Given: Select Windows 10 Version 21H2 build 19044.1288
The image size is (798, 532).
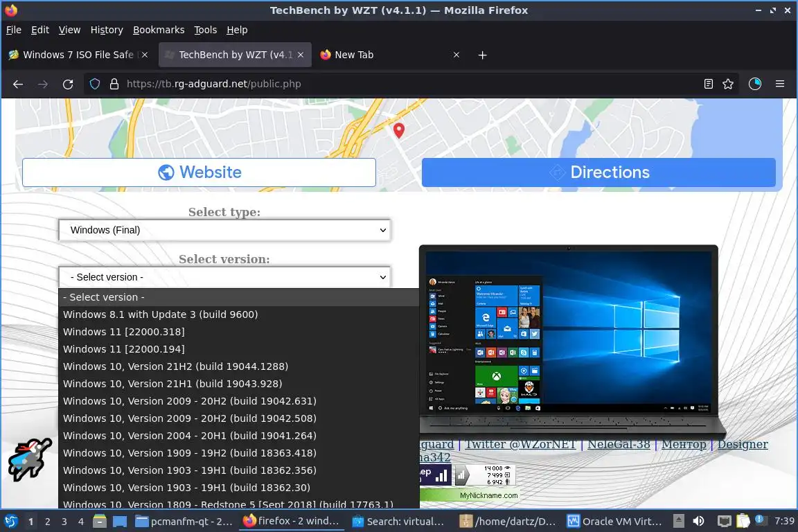Looking at the screenshot, I should 239,366.
